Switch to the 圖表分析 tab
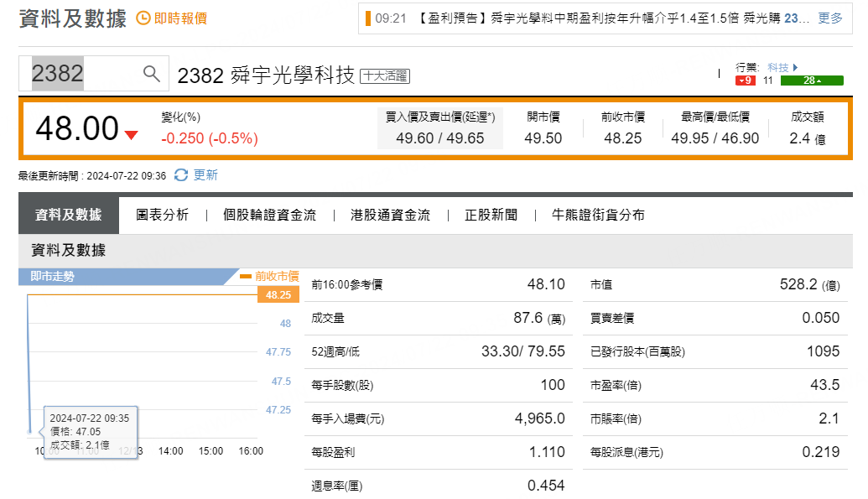Viewport: 868px width, 499px height. (x=162, y=215)
